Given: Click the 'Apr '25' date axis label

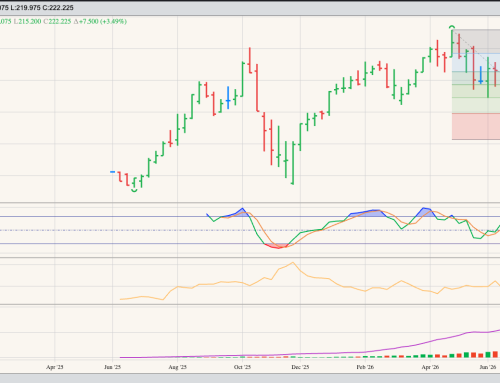Looking at the screenshot, I should (x=55, y=367).
